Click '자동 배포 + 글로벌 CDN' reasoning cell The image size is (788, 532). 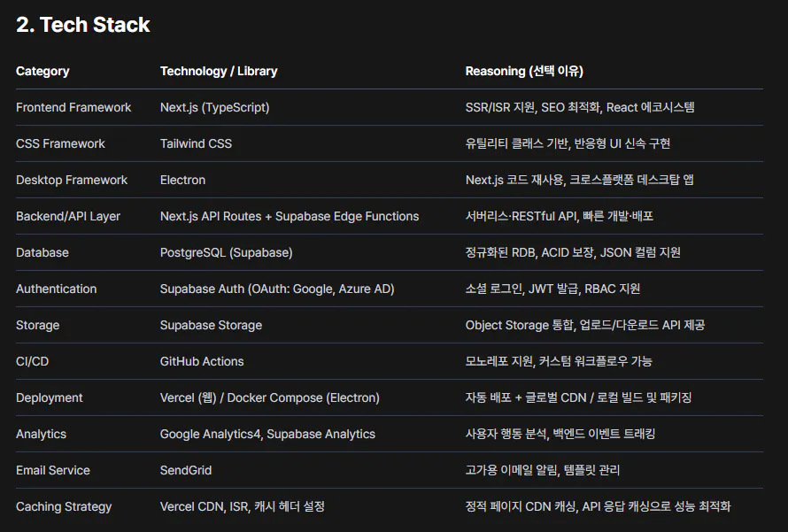578,397
